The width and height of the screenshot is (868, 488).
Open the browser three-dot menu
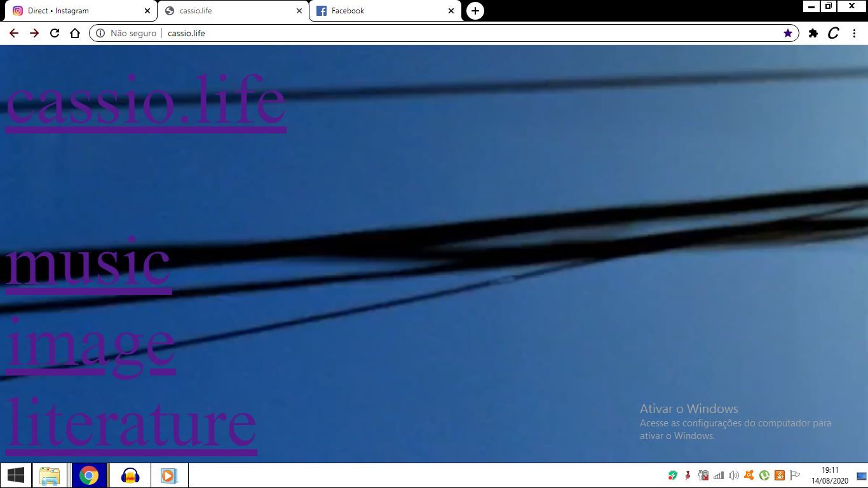point(854,33)
